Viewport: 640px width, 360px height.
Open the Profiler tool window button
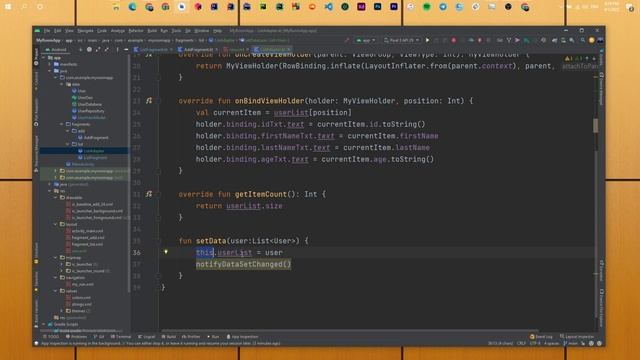coord(191,337)
